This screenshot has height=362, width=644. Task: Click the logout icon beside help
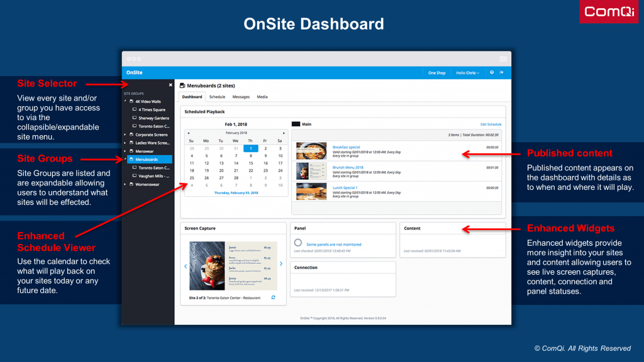(501, 73)
